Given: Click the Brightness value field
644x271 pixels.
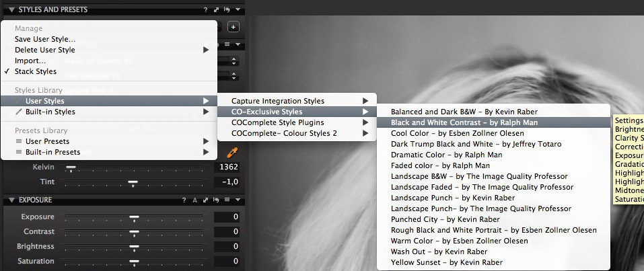Looking at the screenshot, I should (x=227, y=246).
